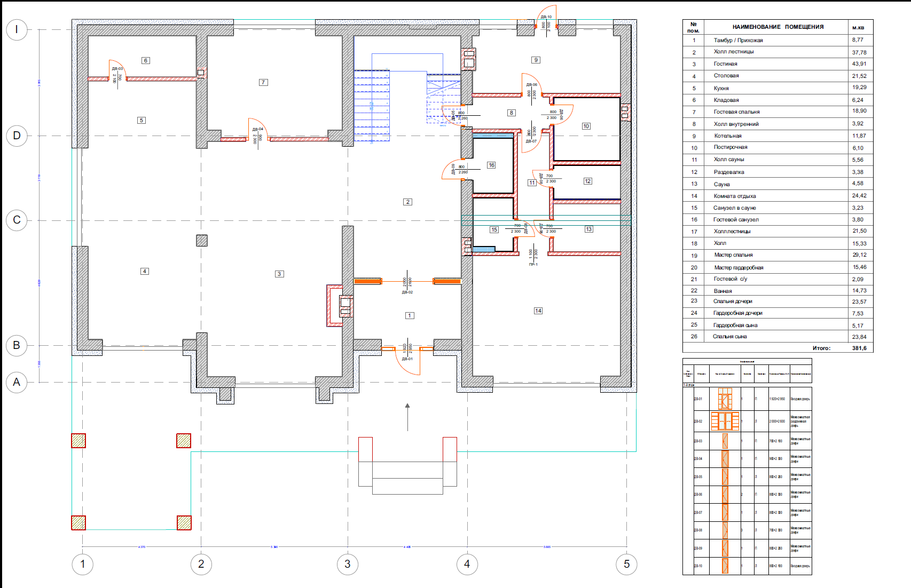Click 'Санузел в сауне' in the room table

(735, 208)
